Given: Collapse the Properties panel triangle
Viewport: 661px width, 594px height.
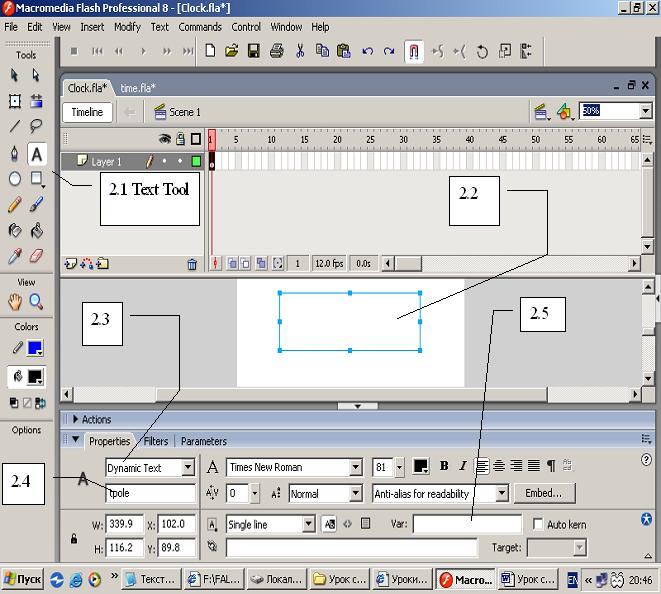Looking at the screenshot, I should tap(75, 439).
